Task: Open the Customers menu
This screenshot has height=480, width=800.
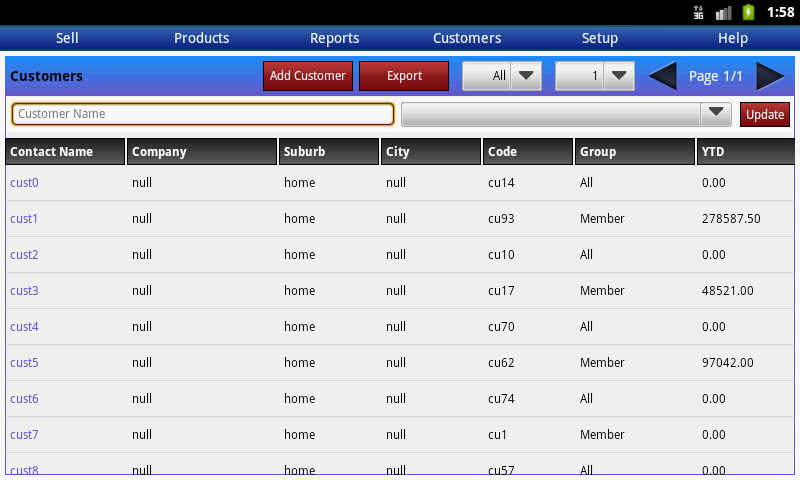Action: tap(467, 38)
